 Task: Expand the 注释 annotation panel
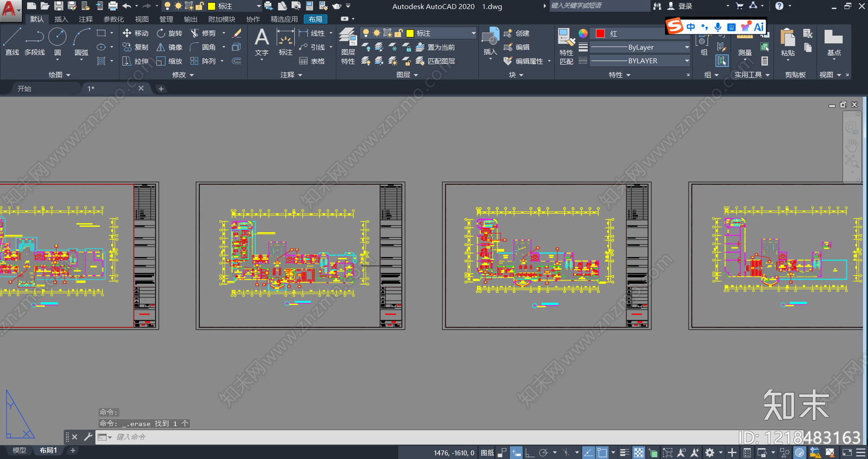coord(291,75)
